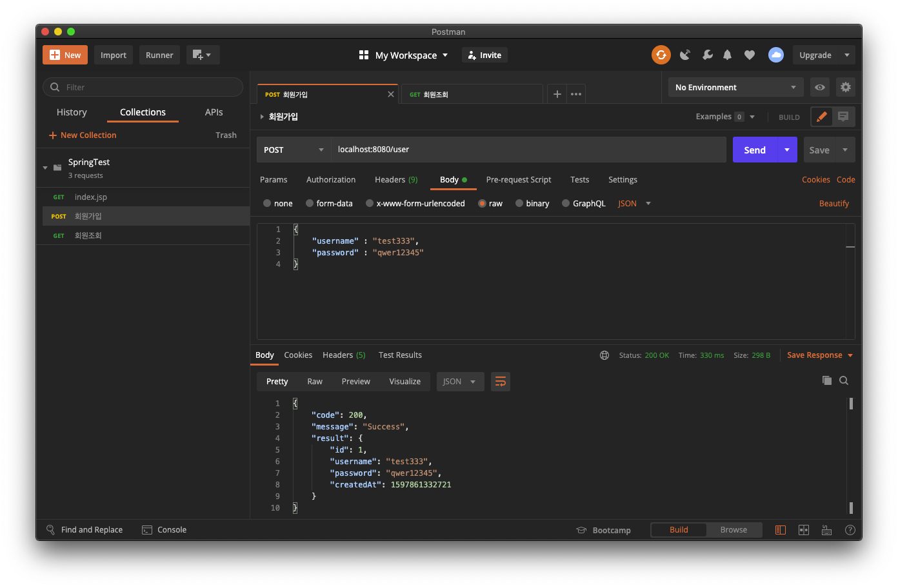Click the pencil edit mode icon

click(821, 117)
